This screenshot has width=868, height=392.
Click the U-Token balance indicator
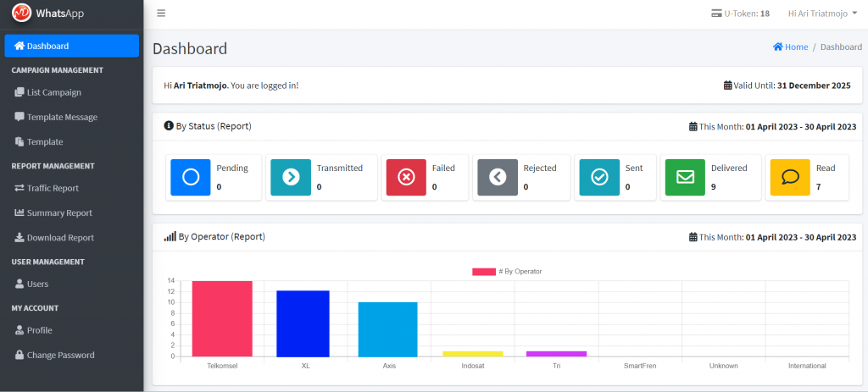740,14
